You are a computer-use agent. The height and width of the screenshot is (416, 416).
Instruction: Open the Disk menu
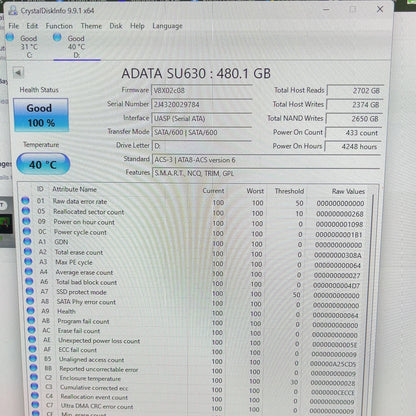click(116, 26)
